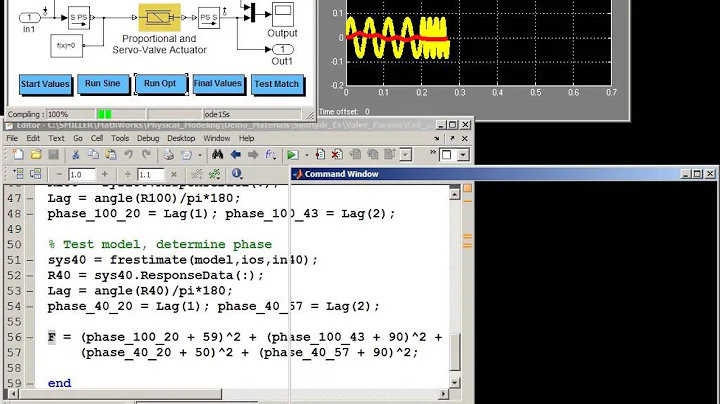Open the layout dropdown at the toolbar's right end
720x404 pixels.
pyautogui.click(x=463, y=155)
